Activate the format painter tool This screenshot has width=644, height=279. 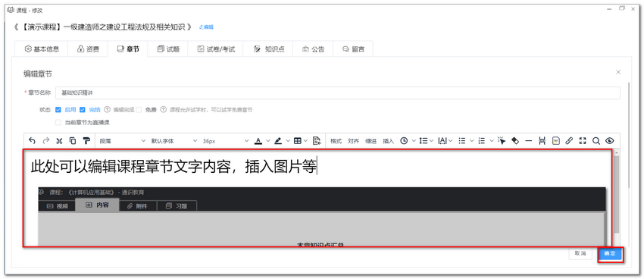[x=86, y=141]
